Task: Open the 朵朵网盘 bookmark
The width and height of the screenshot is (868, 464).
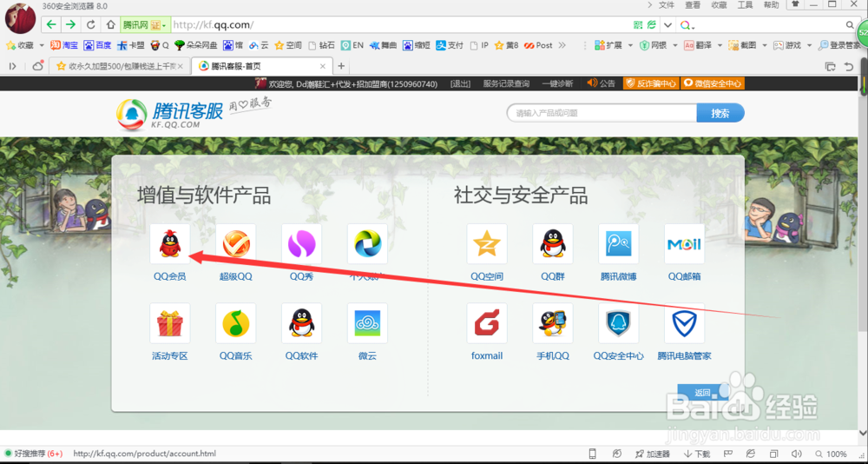Action: pos(196,45)
